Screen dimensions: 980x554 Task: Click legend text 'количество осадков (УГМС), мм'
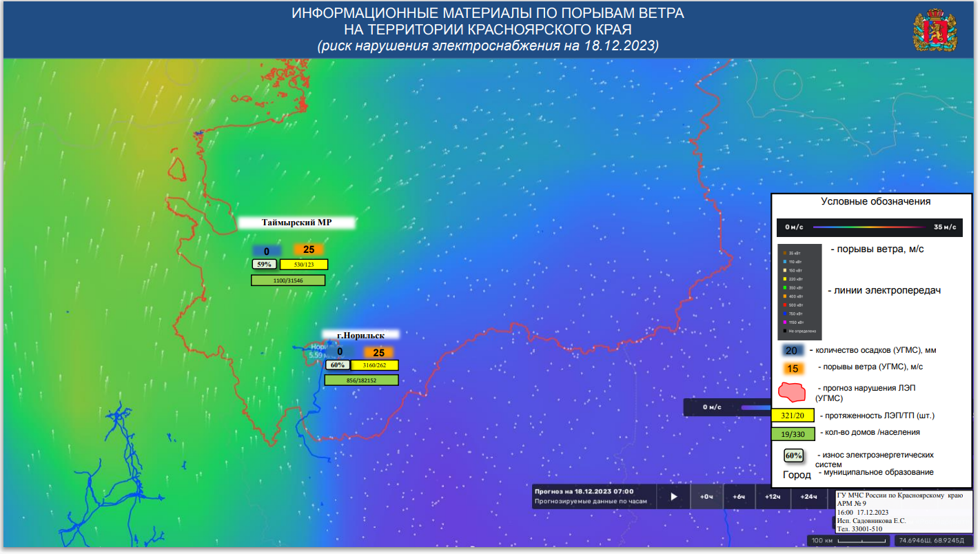[x=872, y=350]
